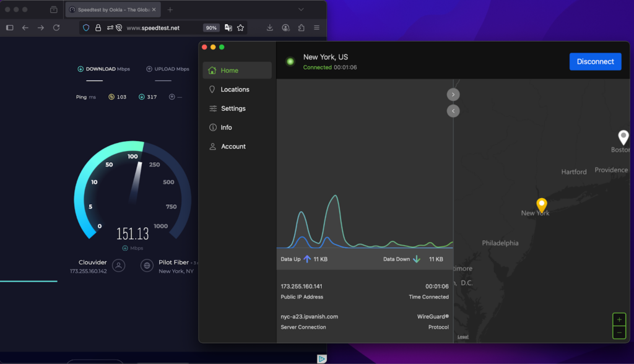Open a new browser tab
This screenshot has width=634, height=364.
click(x=170, y=10)
